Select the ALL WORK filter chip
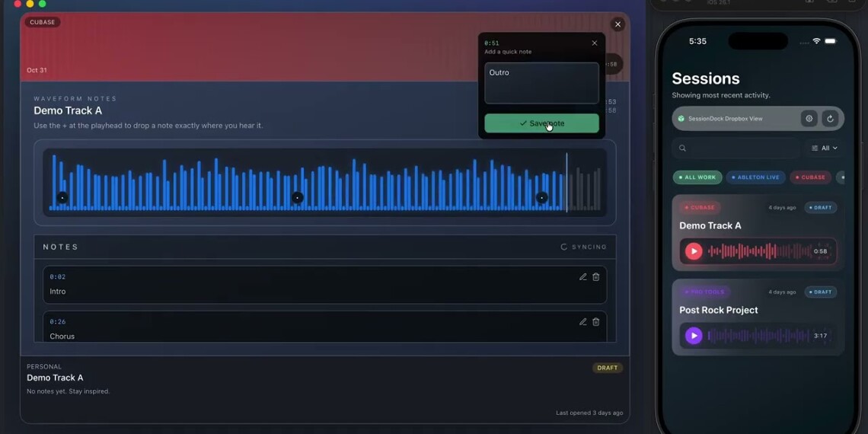The width and height of the screenshot is (868, 434). tap(697, 177)
